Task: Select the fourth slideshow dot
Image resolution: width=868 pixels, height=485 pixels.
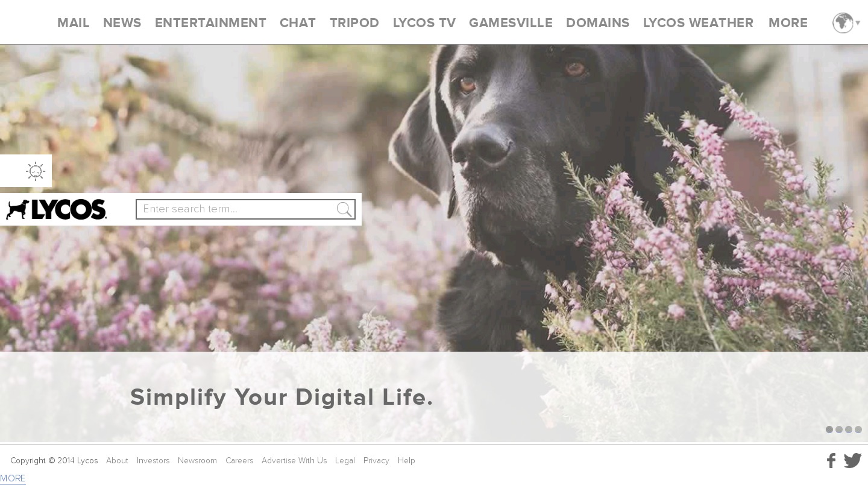Action: pyautogui.click(x=858, y=430)
